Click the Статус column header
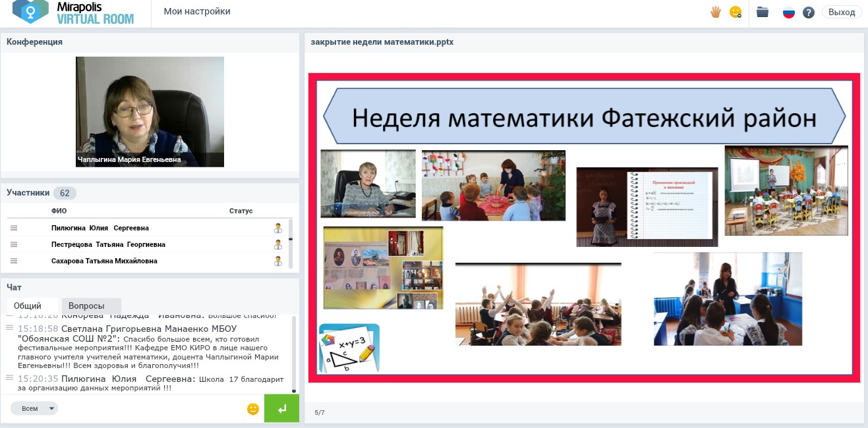 pyautogui.click(x=241, y=211)
